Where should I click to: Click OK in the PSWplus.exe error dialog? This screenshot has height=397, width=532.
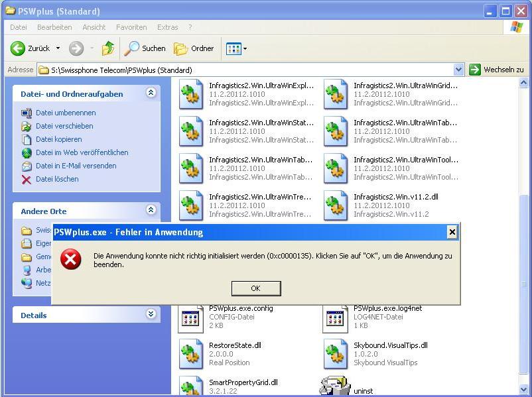point(255,288)
